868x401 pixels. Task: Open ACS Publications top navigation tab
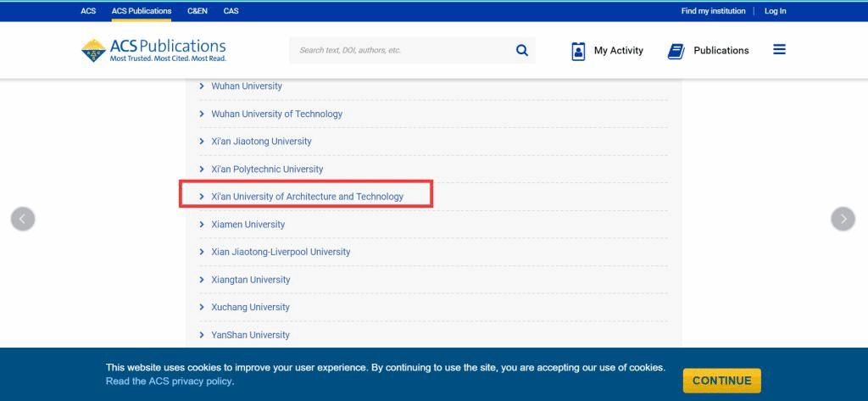tap(142, 10)
